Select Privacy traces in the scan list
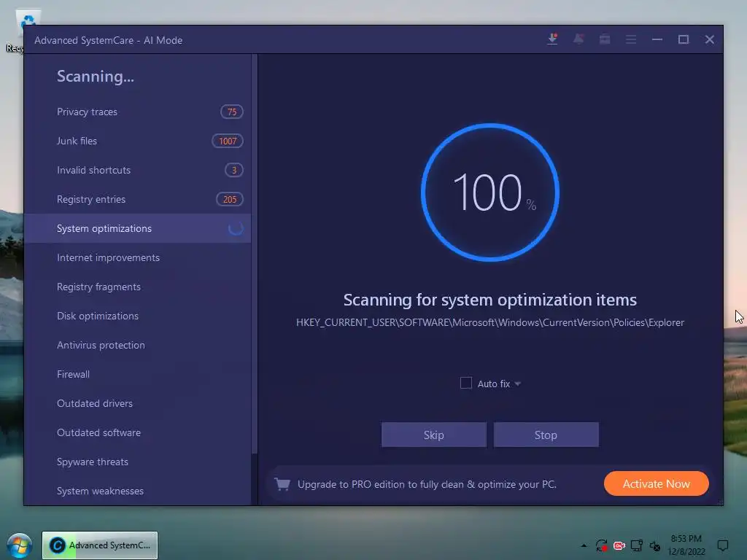The height and width of the screenshot is (560, 747). click(x=137, y=112)
